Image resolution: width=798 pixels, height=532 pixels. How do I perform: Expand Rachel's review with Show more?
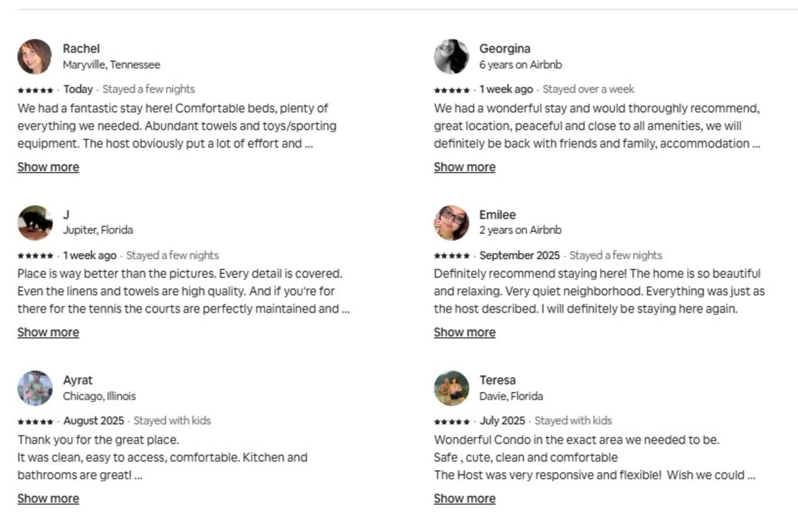coord(48,167)
